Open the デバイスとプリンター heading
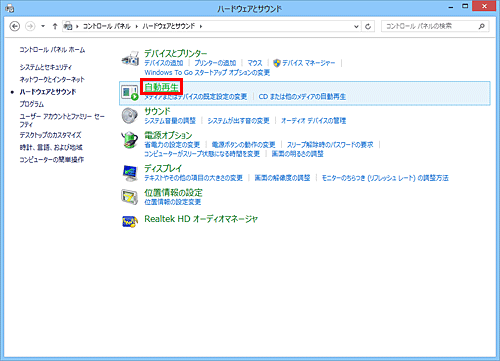500x361 pixels. click(176, 54)
